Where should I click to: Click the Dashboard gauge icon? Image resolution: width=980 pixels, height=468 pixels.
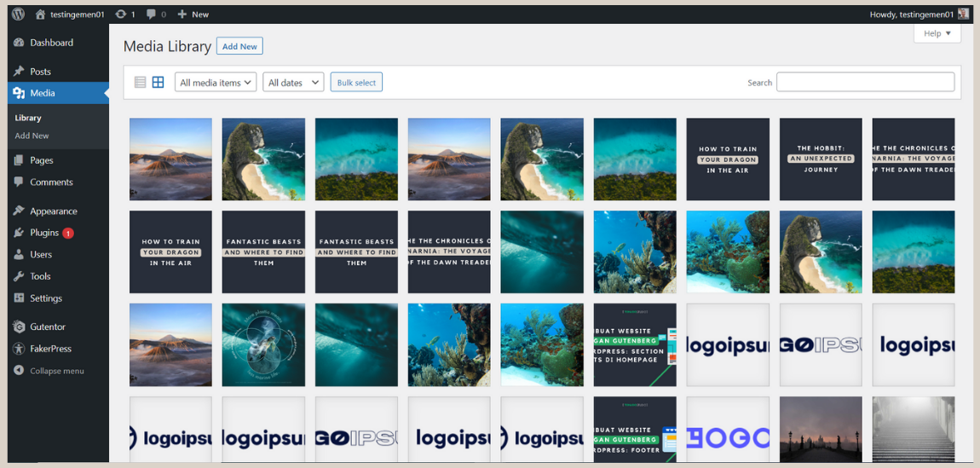(19, 43)
